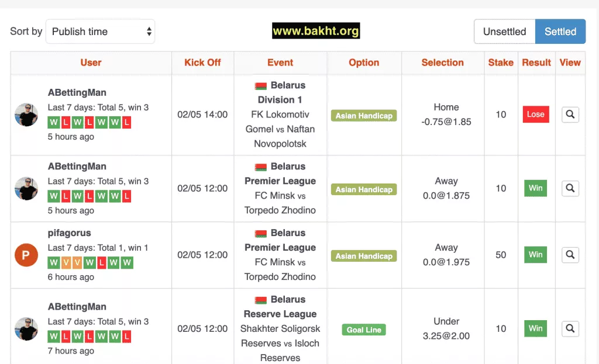Click the Stake column header

click(501, 63)
